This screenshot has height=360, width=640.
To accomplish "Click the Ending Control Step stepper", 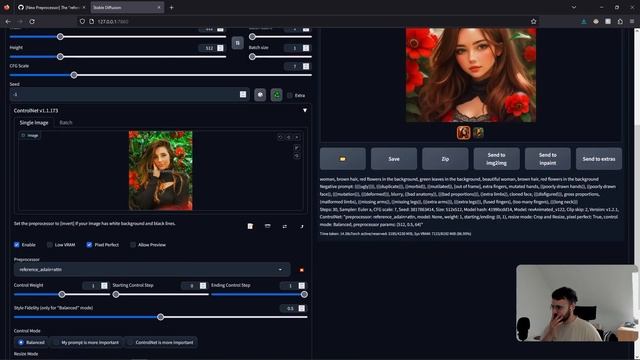I will [302, 286].
